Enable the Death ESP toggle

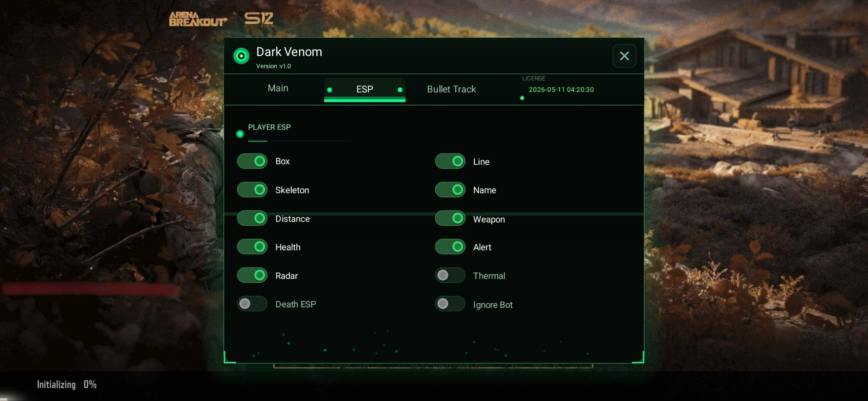coord(252,304)
